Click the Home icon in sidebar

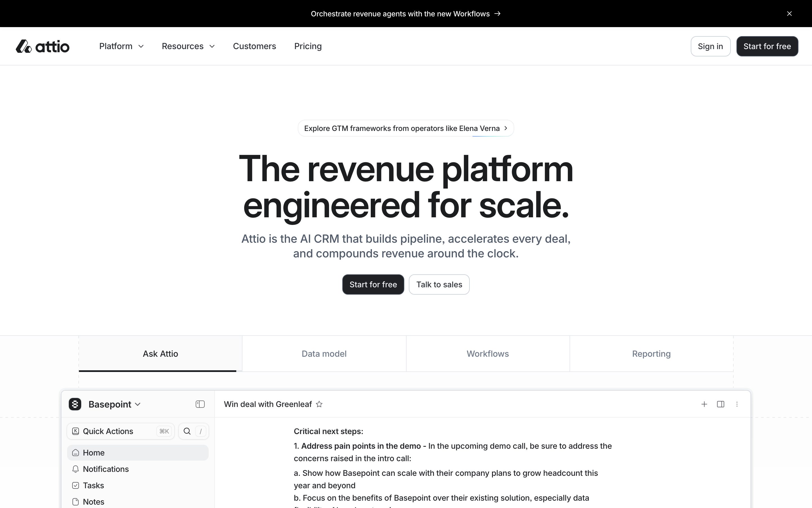click(76, 453)
